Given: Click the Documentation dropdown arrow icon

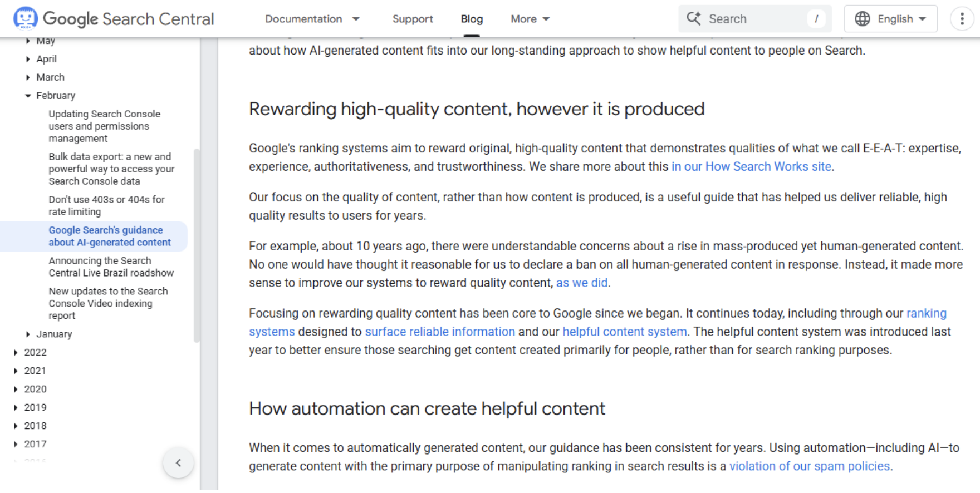Looking at the screenshot, I should click(355, 19).
